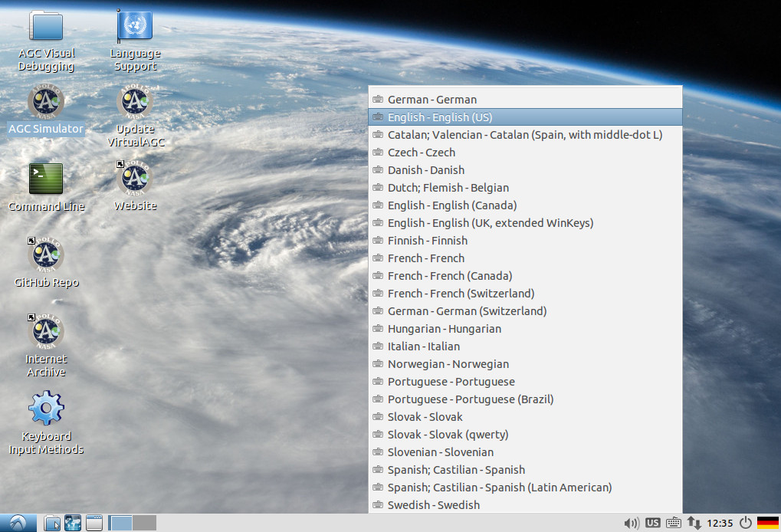
Task: Select French - French (Canada) layout
Action: (449, 276)
